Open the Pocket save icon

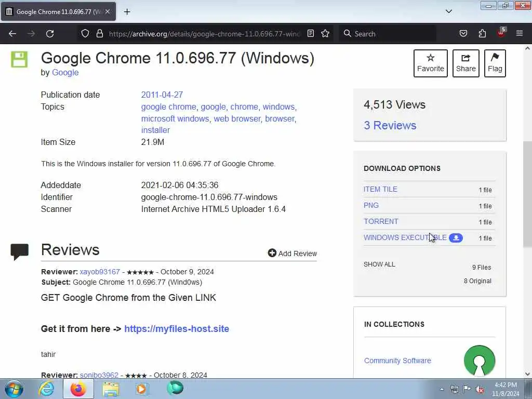tap(463, 33)
